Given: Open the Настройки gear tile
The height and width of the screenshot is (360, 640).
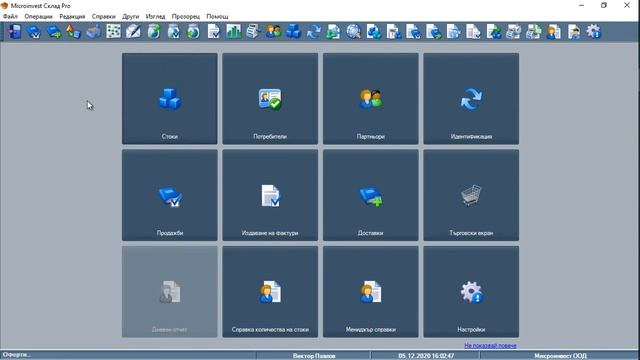Looking at the screenshot, I should (x=471, y=291).
